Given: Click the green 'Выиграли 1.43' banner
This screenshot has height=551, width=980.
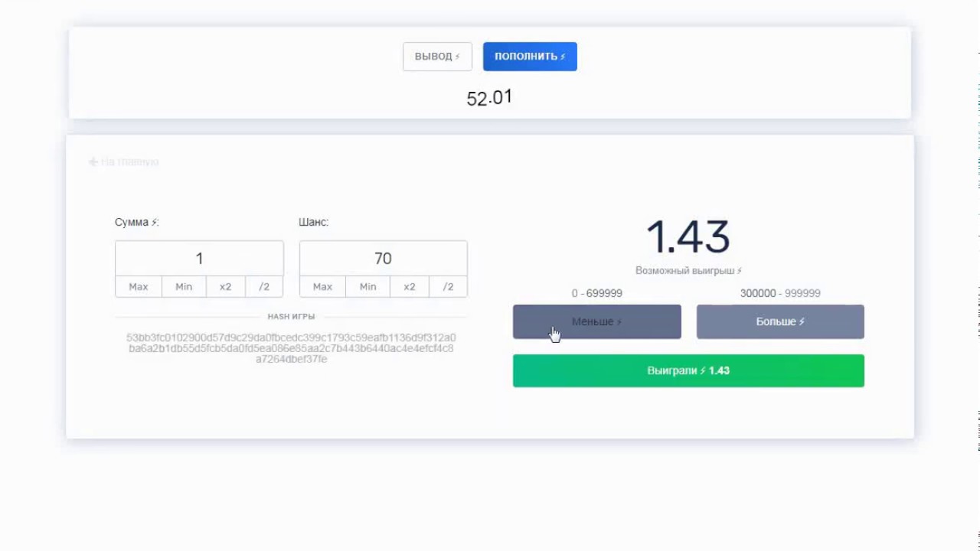Looking at the screenshot, I should [x=688, y=370].
